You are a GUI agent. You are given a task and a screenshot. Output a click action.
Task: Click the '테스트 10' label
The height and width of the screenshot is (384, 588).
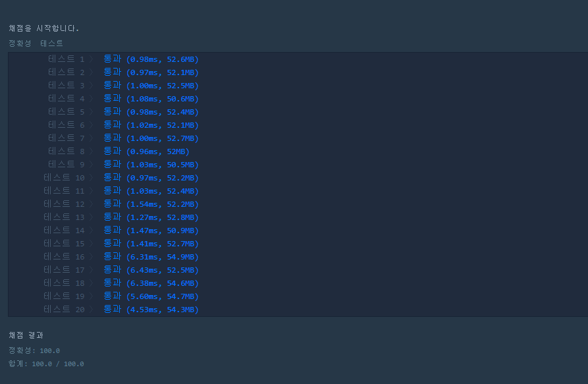(x=64, y=178)
